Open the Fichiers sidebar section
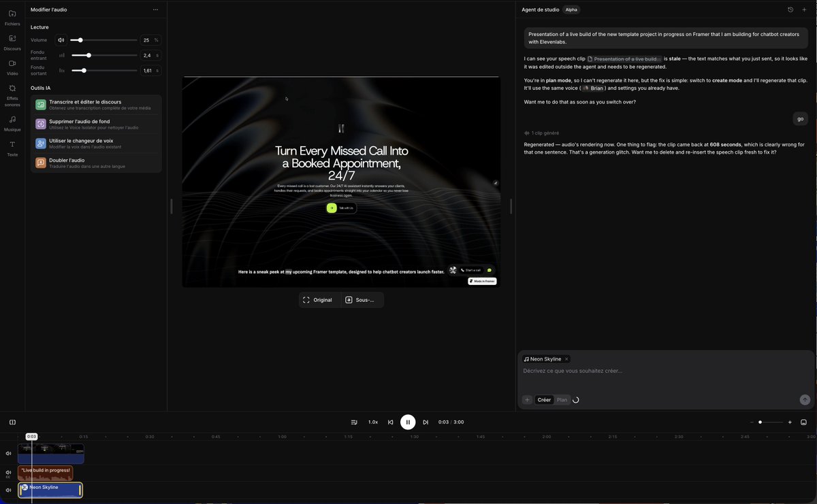 point(12,17)
